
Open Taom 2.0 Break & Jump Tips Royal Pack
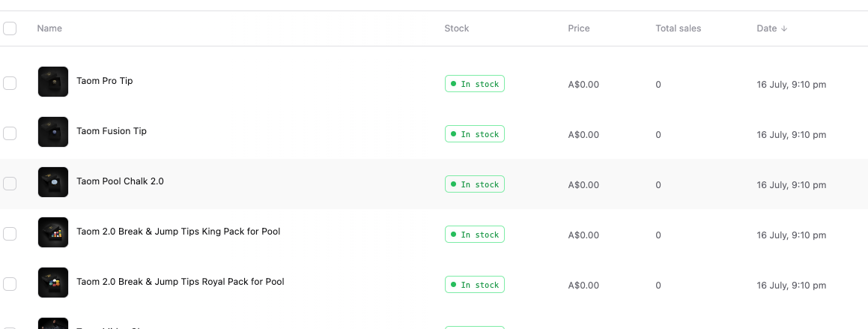[180, 282]
